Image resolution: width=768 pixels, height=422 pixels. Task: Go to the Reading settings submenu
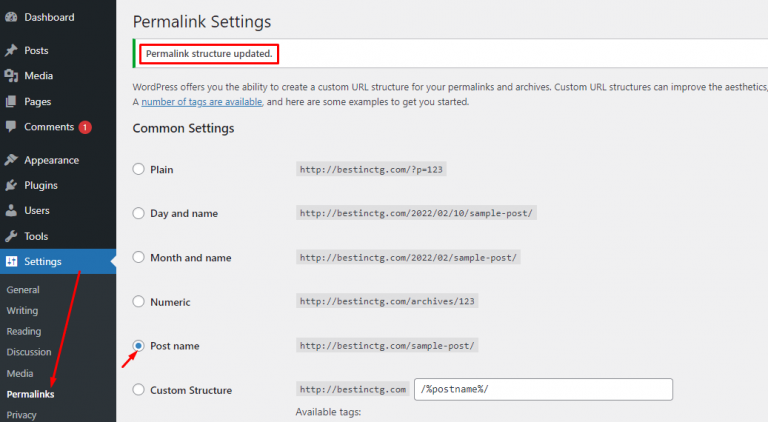[24, 331]
